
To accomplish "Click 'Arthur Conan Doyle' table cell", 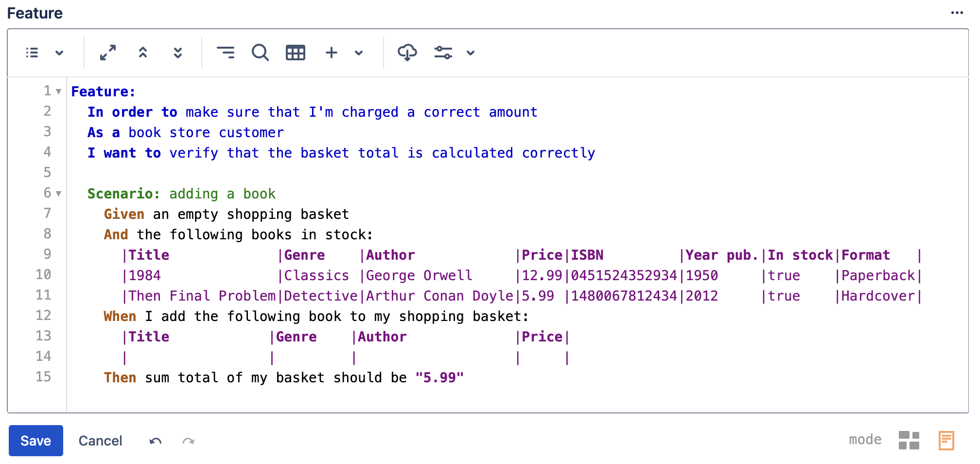I will [x=439, y=296].
